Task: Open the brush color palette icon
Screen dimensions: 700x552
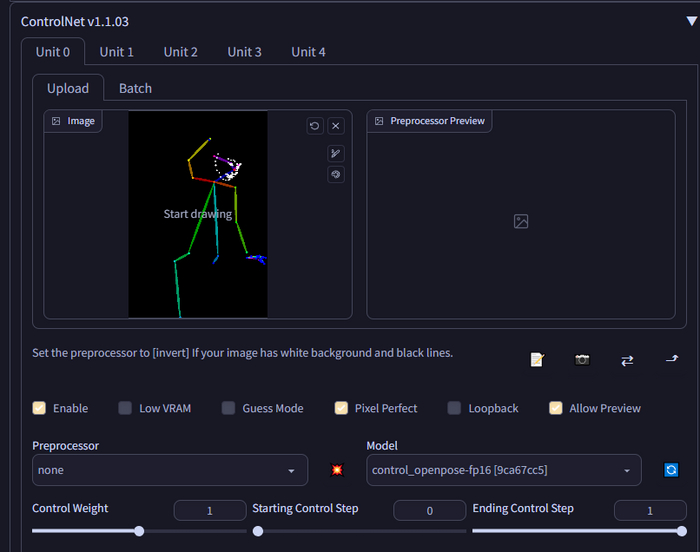Action: coord(336,174)
